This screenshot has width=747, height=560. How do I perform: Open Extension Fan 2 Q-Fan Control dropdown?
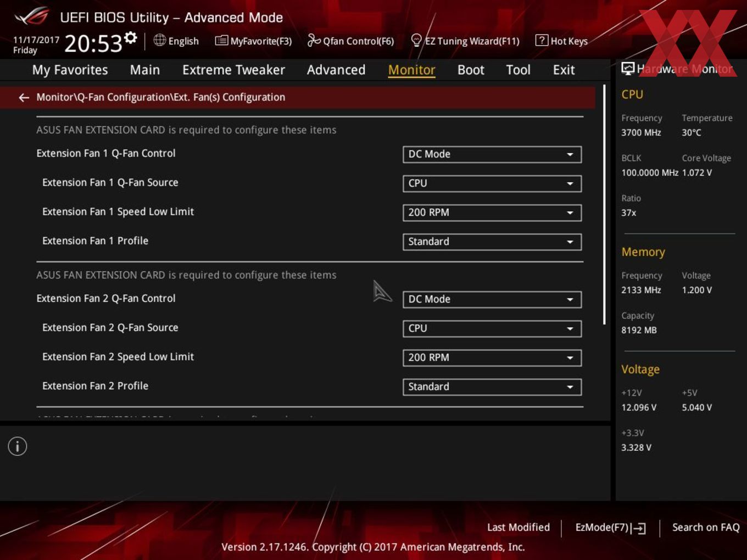pyautogui.click(x=492, y=299)
